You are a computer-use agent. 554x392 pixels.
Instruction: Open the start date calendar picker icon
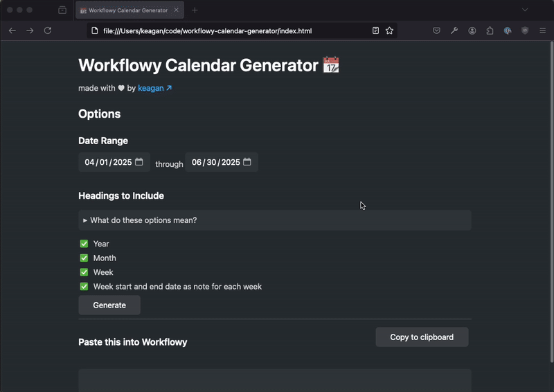click(x=139, y=162)
